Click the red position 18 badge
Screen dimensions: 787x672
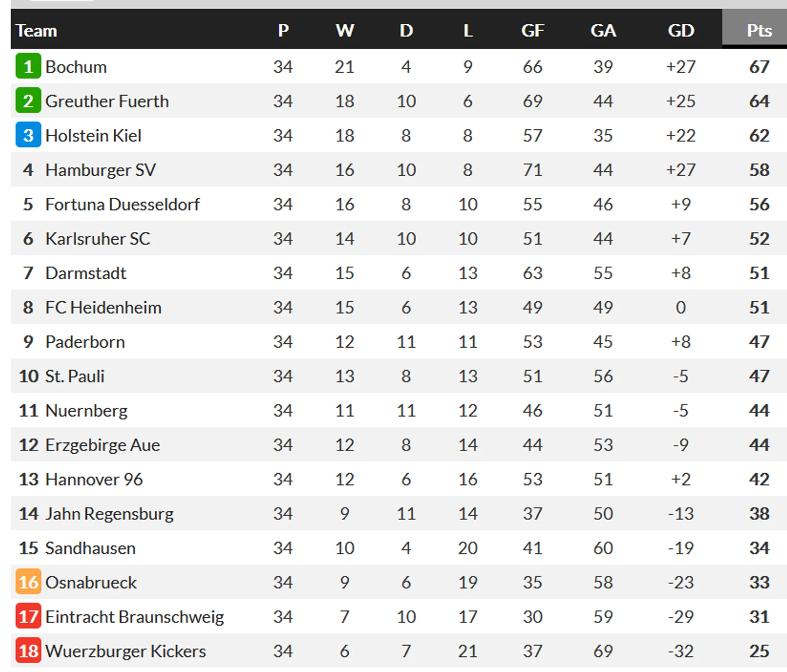28,652
